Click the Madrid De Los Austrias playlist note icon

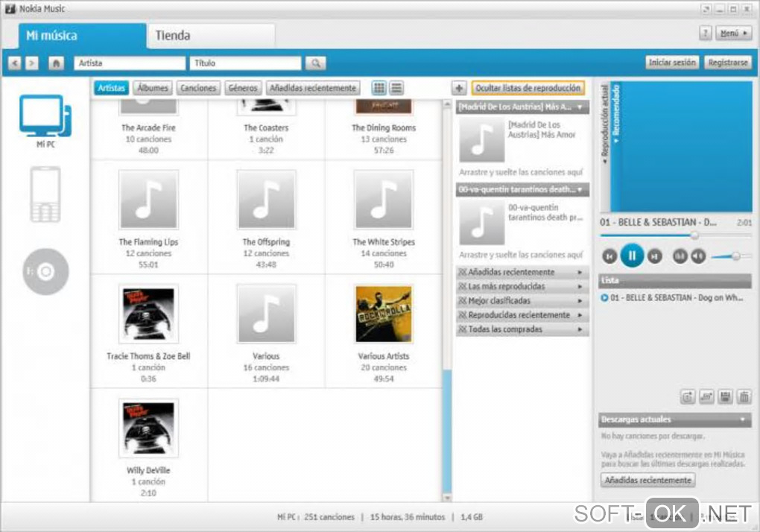482,139
